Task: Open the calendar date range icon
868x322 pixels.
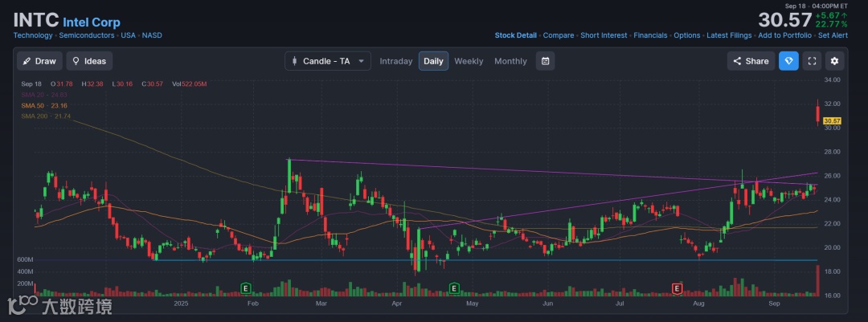Action: coord(545,61)
